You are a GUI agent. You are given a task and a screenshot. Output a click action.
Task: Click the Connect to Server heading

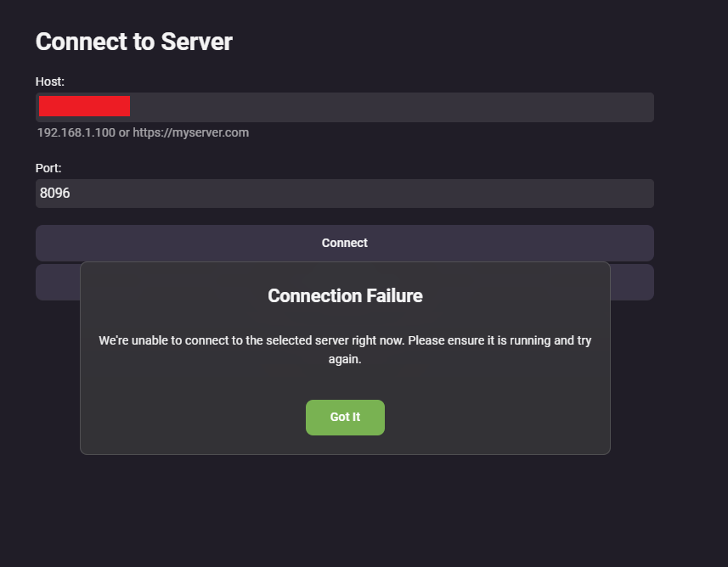tap(133, 41)
